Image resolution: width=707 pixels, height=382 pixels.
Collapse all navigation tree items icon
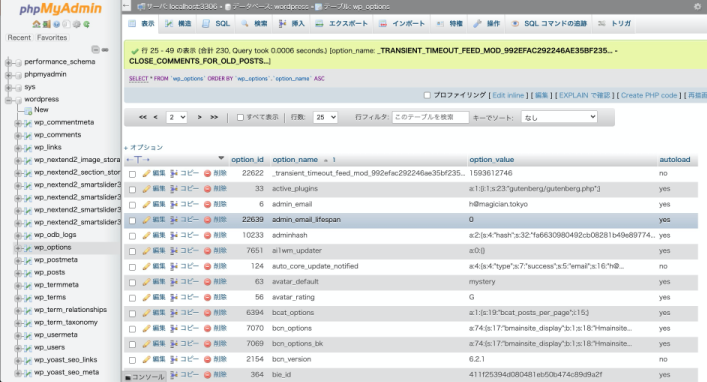tap(95, 50)
